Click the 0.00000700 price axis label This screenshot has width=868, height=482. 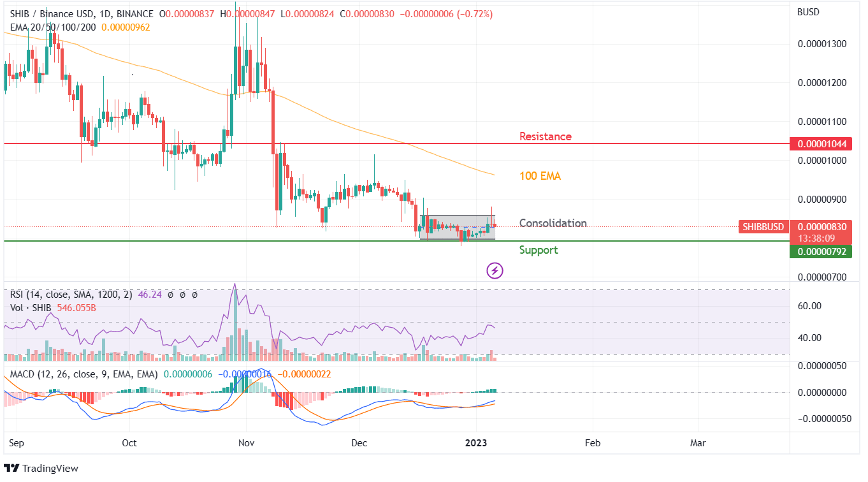pos(822,277)
